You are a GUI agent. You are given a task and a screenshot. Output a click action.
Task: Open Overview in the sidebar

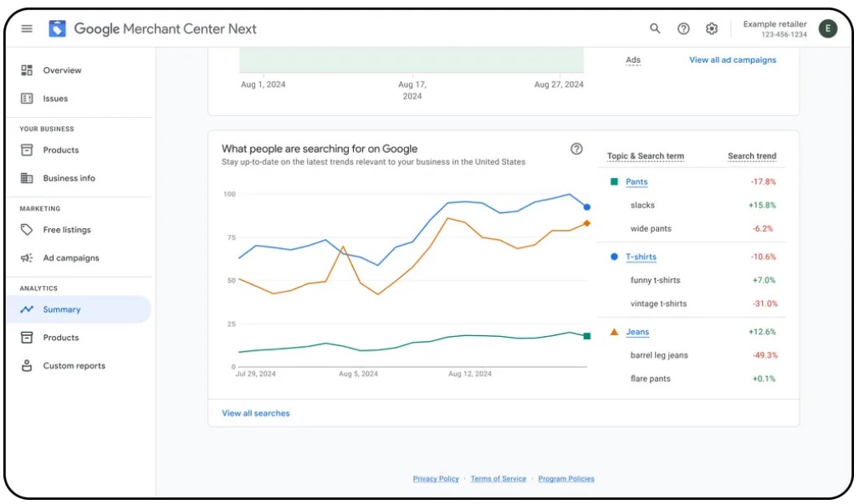pos(62,70)
